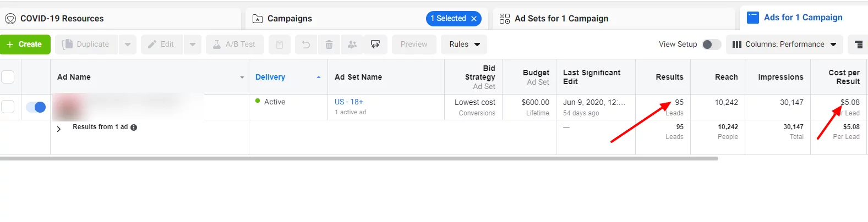The height and width of the screenshot is (222, 868).
Task: Click the info icon beside Results from 1 ad
Action: [134, 127]
